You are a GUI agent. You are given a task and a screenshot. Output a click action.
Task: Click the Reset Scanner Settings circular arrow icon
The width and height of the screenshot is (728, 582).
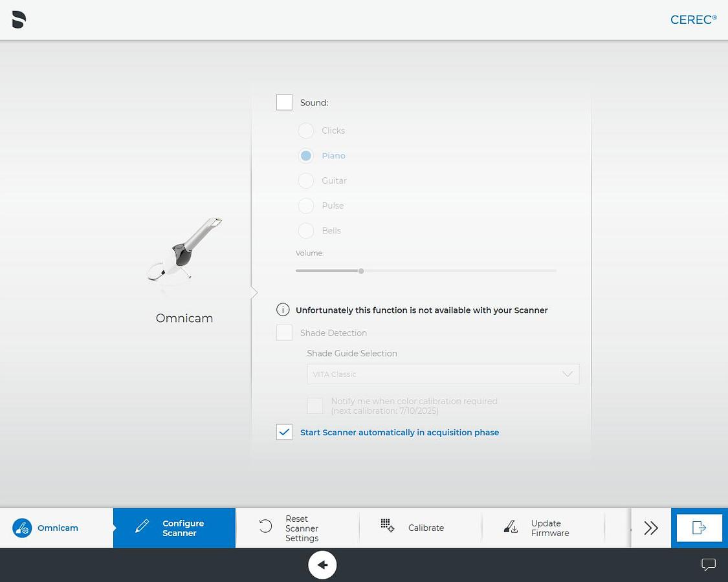click(265, 526)
